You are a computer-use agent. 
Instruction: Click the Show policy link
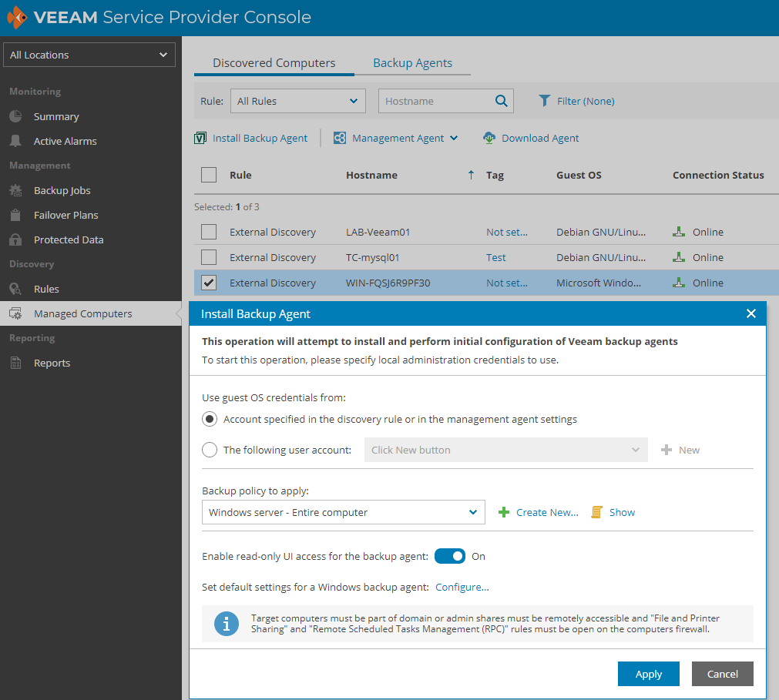pyautogui.click(x=622, y=512)
